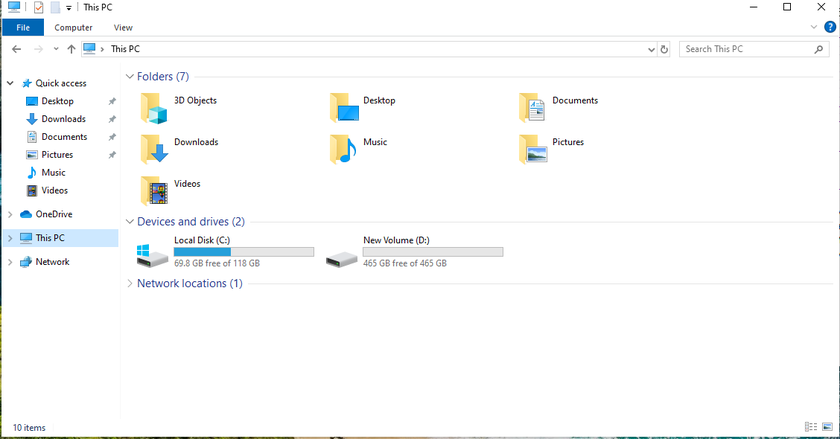Unpin Downloads using its pin icon
The image size is (840, 439).
(112, 119)
